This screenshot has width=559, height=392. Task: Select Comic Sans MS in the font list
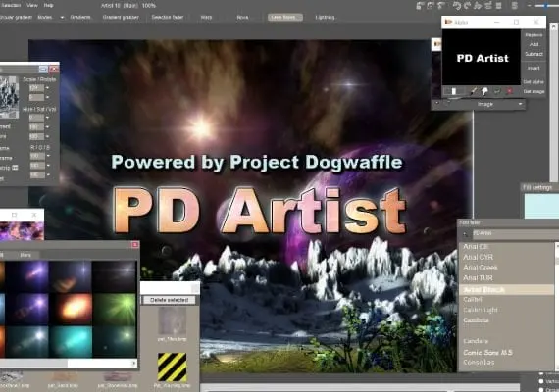click(x=488, y=352)
